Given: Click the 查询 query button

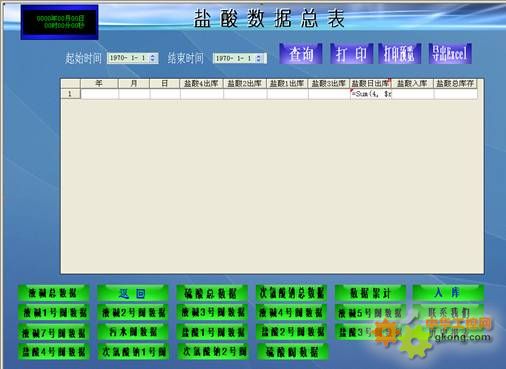Looking at the screenshot, I should click(x=301, y=54).
